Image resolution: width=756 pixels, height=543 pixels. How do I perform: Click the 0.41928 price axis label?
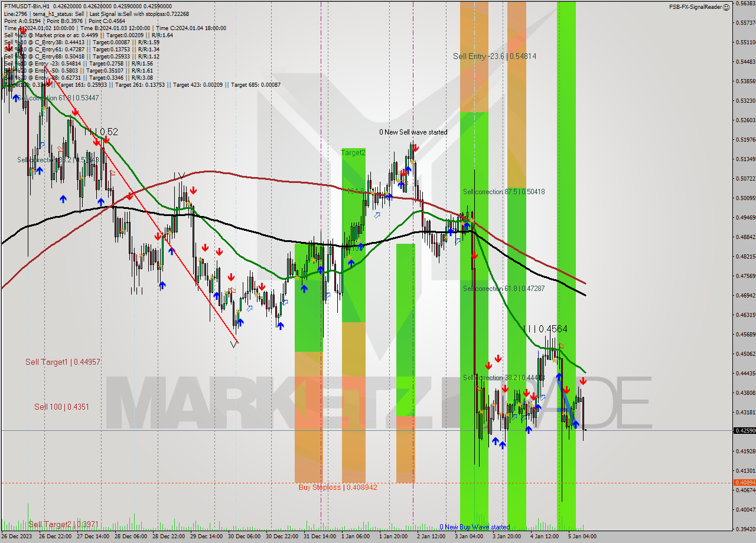click(745, 451)
